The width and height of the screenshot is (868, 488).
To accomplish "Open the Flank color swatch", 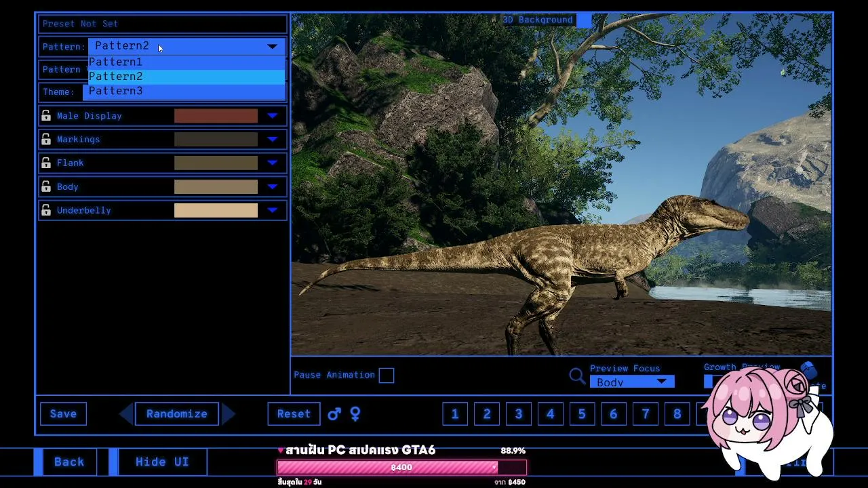I will (216, 163).
